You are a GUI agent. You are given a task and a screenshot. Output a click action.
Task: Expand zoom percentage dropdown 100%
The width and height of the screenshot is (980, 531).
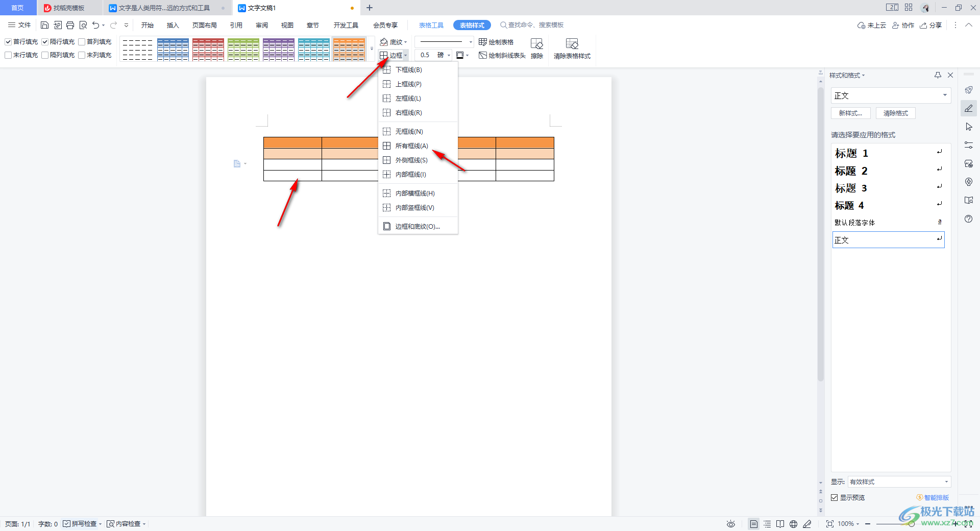pyautogui.click(x=857, y=524)
